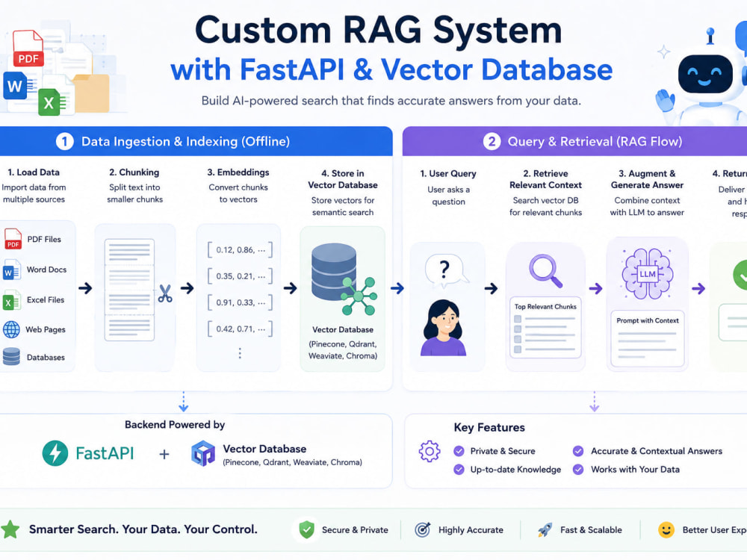Click the first checkbox in Top Relevant Chunks

[518, 319]
